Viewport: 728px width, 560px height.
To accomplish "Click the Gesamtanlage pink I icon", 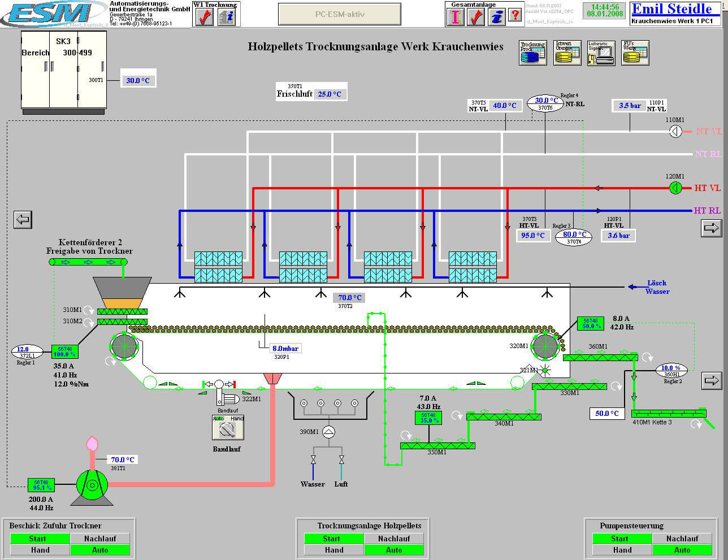I will pyautogui.click(x=455, y=17).
